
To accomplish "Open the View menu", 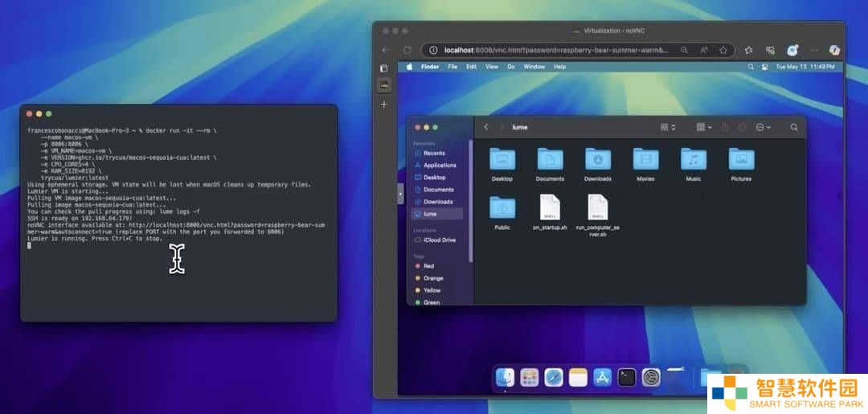I will pos(492,67).
